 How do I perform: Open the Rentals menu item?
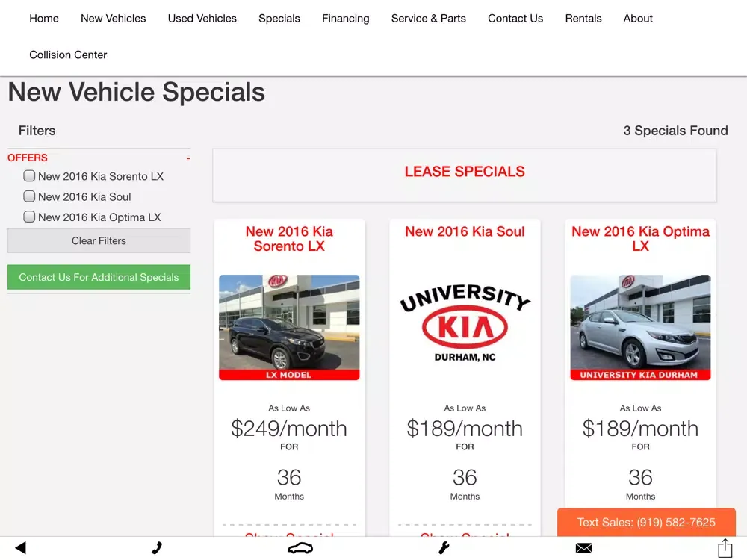point(583,18)
